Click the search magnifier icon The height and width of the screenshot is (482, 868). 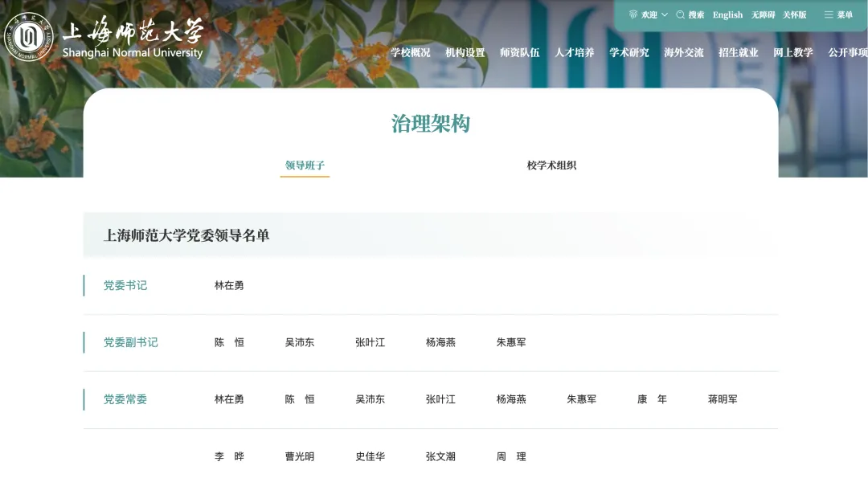(x=681, y=14)
